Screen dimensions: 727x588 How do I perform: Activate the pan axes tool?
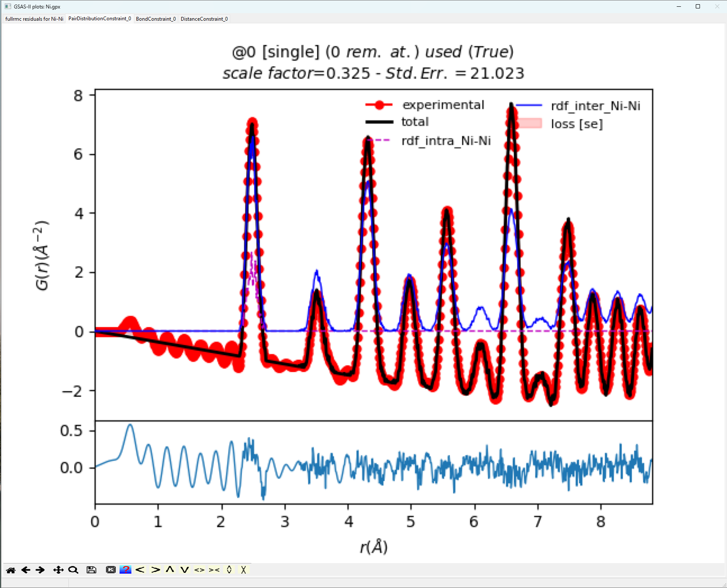[58, 570]
